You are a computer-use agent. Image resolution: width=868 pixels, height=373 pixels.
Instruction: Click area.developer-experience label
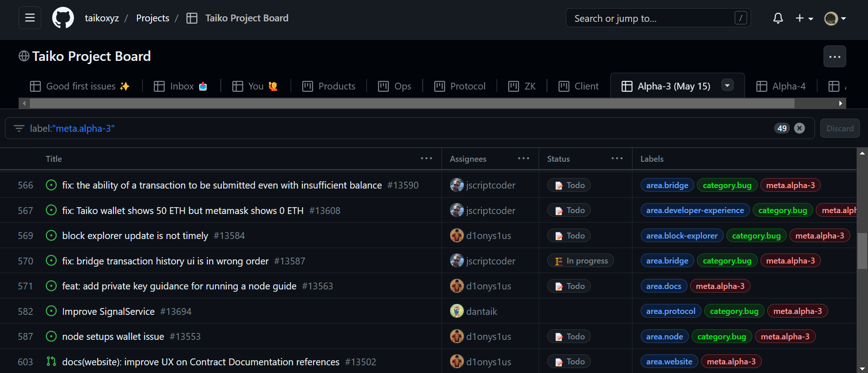(x=695, y=210)
